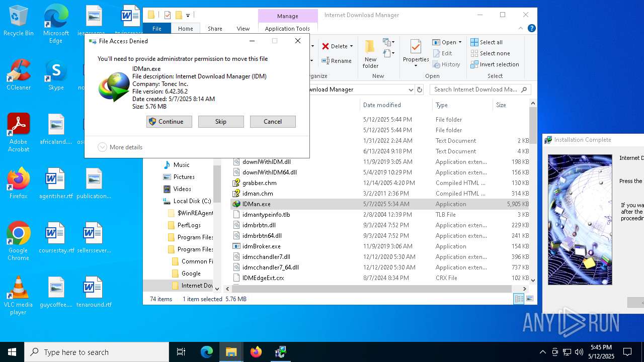The height and width of the screenshot is (362, 644).
Task: Switch to the large icons view icon
Action: [529, 299]
